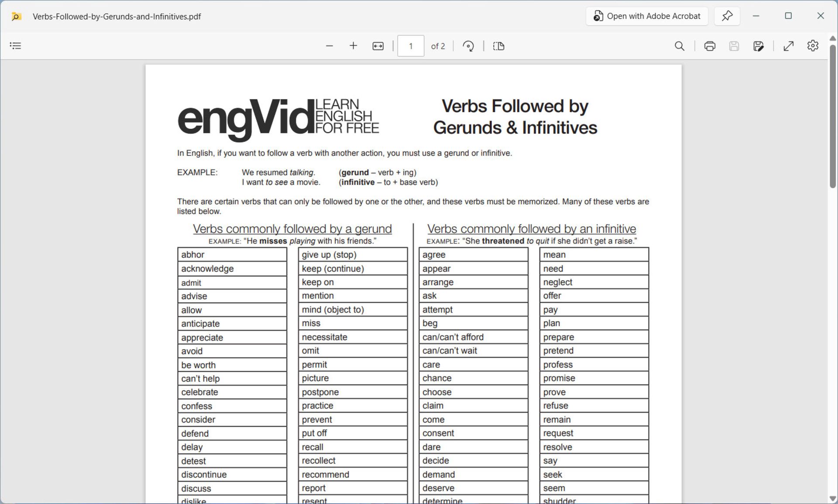Click the zoom out minus icon

(328, 46)
